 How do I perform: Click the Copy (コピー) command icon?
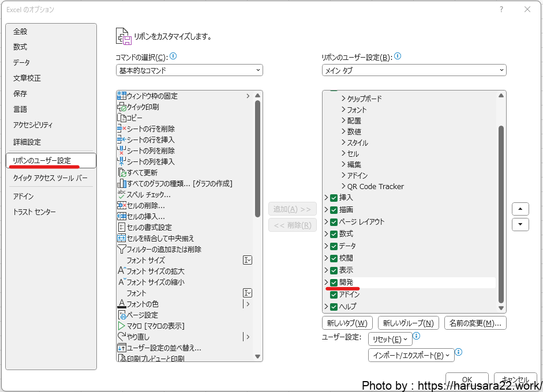[x=122, y=118]
